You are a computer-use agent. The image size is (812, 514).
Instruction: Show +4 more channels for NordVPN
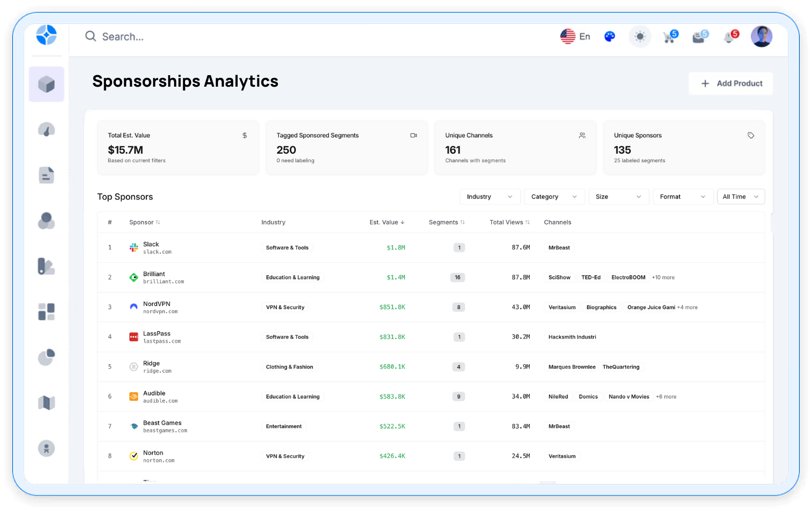(687, 307)
